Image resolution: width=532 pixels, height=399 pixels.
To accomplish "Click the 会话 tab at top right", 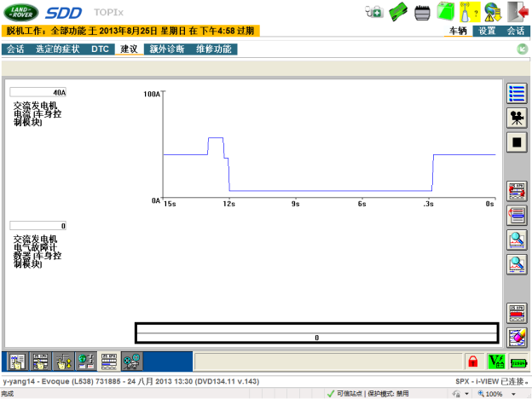I will point(516,31).
